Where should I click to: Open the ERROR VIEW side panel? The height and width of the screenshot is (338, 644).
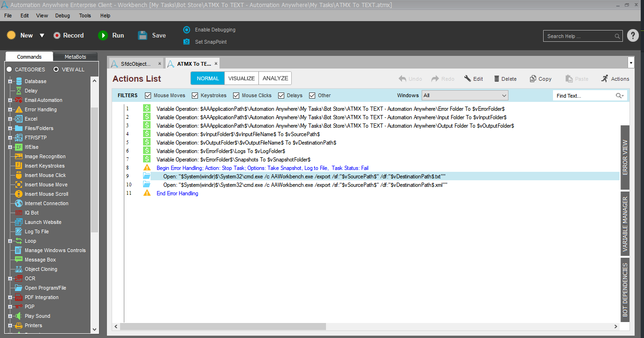pyautogui.click(x=625, y=158)
